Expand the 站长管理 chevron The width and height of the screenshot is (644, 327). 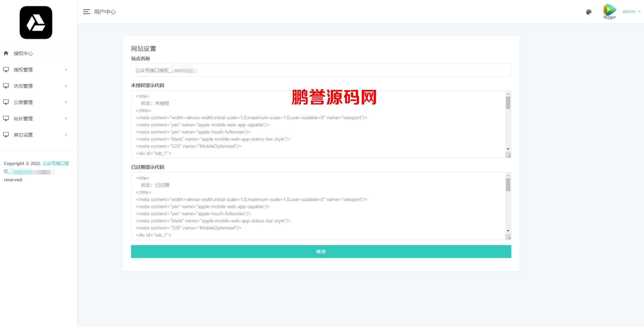click(x=66, y=118)
